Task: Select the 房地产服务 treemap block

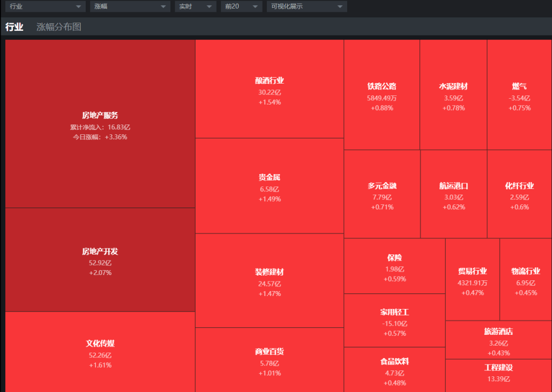Action: 100,124
